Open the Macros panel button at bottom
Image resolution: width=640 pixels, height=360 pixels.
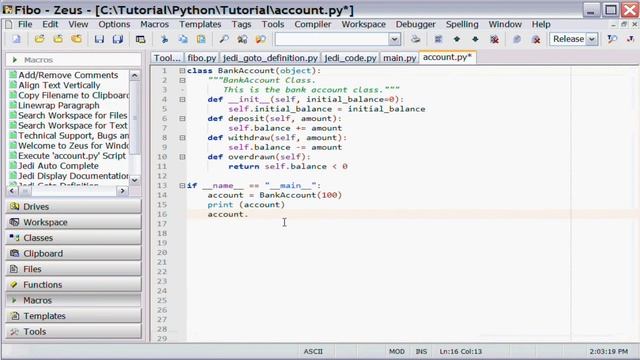[x=73, y=300]
